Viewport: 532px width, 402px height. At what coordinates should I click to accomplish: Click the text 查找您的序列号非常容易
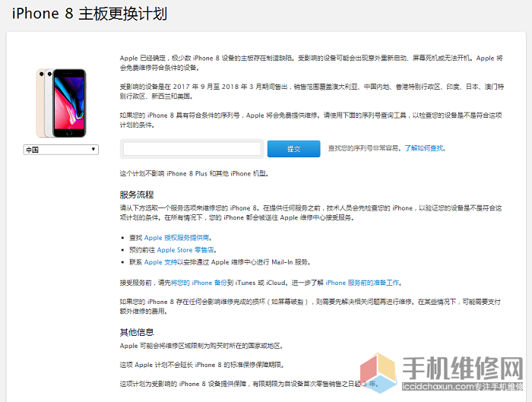click(x=365, y=148)
